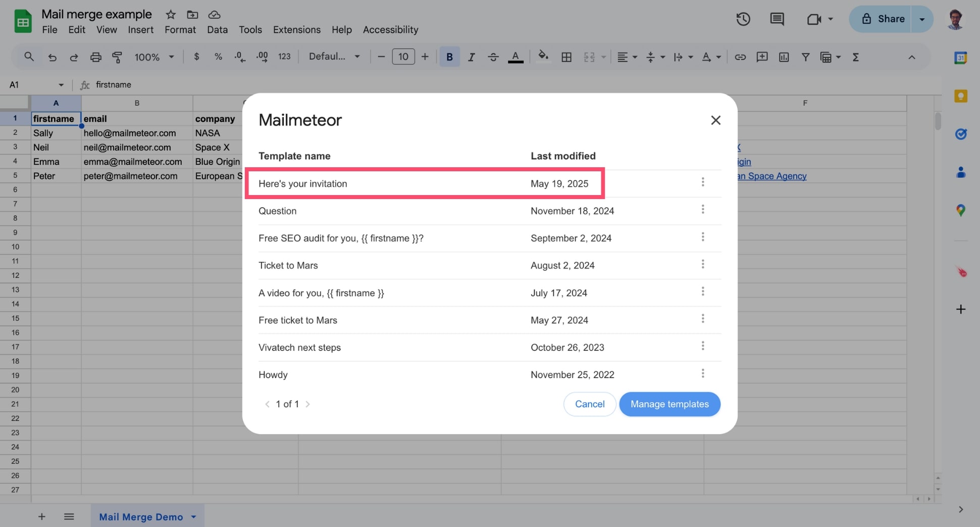Image resolution: width=980 pixels, height=527 pixels.
Task: Search the menus magnifier icon
Action: (x=29, y=57)
